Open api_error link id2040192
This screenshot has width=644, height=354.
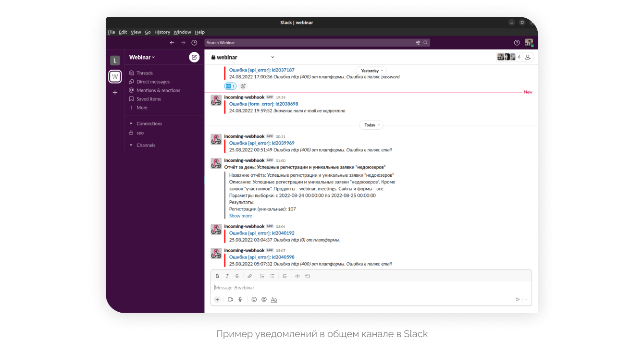pos(261,233)
